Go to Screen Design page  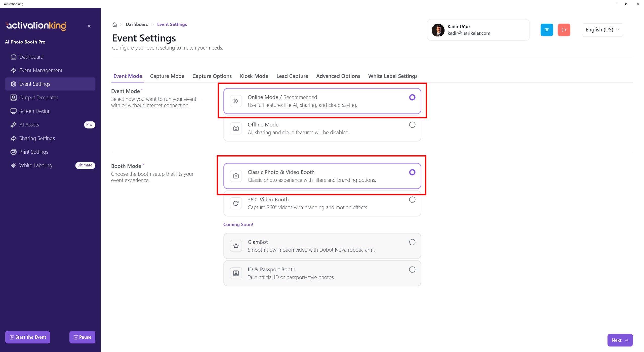35,111
